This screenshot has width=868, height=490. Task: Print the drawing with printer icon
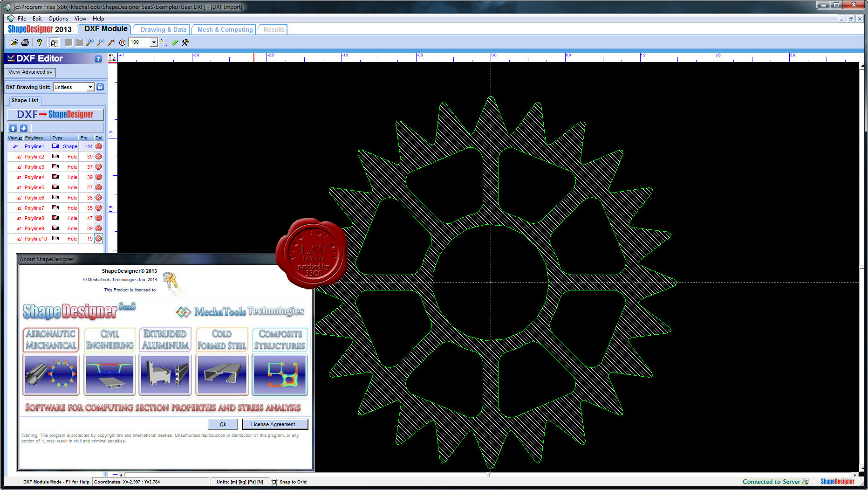pos(25,42)
